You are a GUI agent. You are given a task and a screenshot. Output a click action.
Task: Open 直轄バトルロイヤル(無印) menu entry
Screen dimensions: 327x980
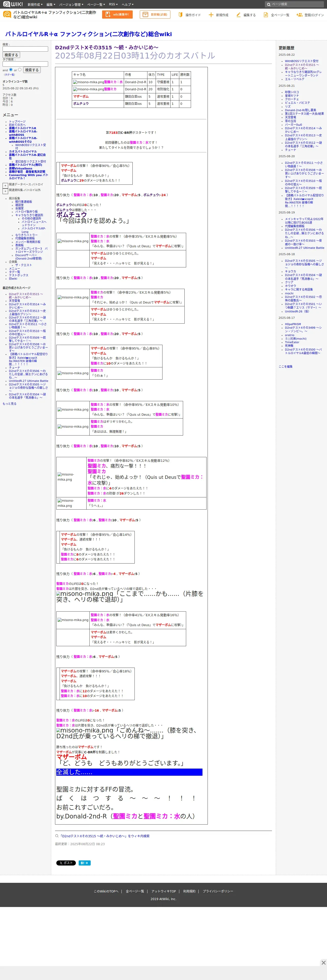point(25,165)
